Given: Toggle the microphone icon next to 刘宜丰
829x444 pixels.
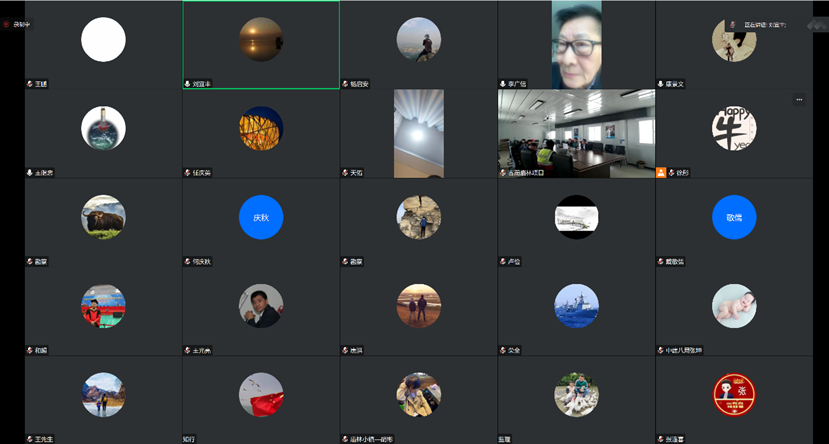Looking at the screenshot, I should [x=187, y=84].
